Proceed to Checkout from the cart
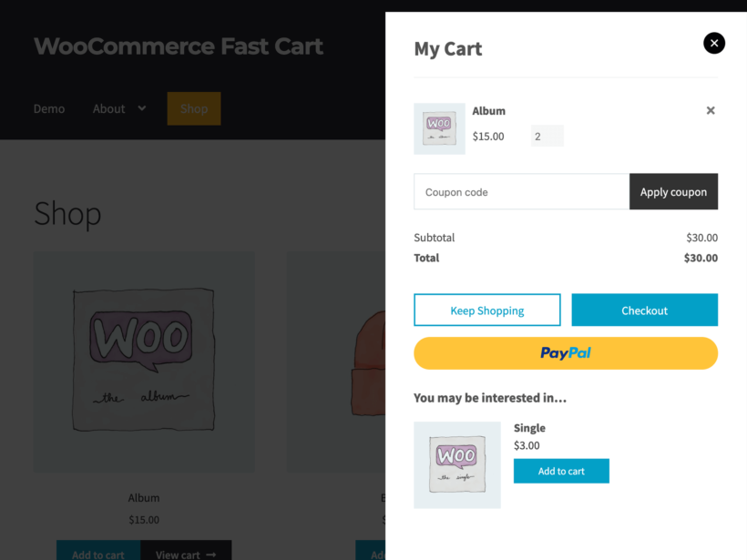Viewport: 747px width, 560px height. pos(644,310)
